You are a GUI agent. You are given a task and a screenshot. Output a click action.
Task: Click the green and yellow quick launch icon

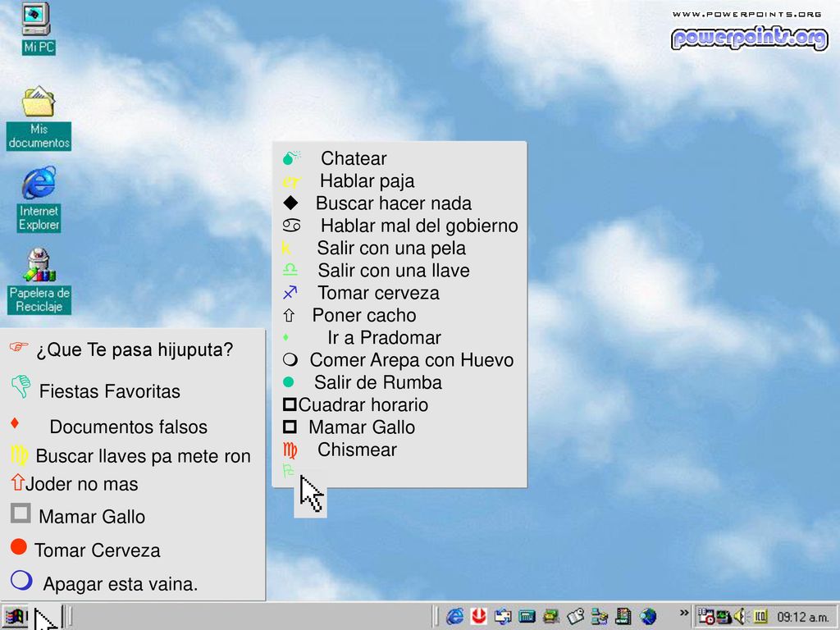[x=550, y=617]
